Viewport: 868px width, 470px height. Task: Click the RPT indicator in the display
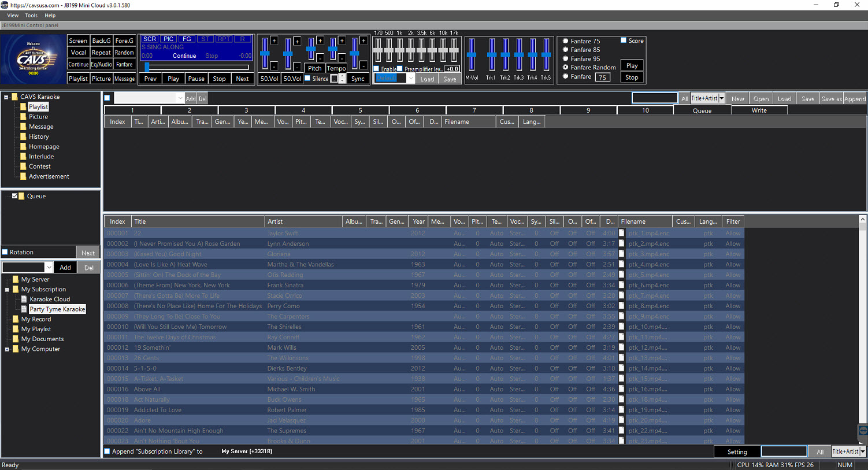coord(224,39)
